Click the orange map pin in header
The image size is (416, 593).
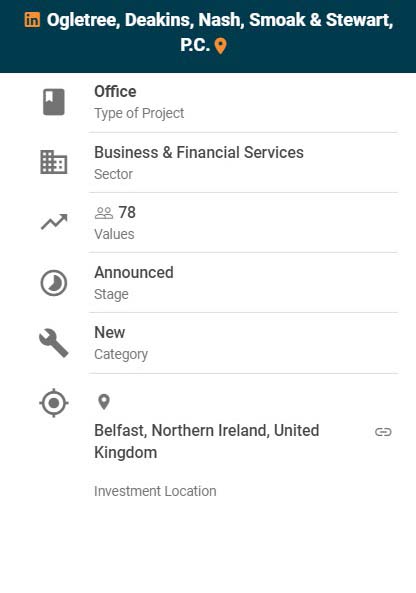[x=220, y=46]
